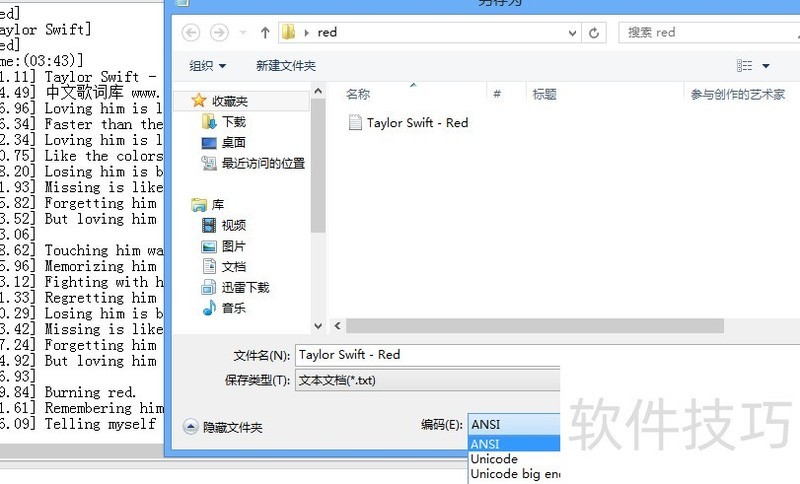800x484 pixels.
Task: Open the 迅雷下载 library folder
Action: coord(245,287)
